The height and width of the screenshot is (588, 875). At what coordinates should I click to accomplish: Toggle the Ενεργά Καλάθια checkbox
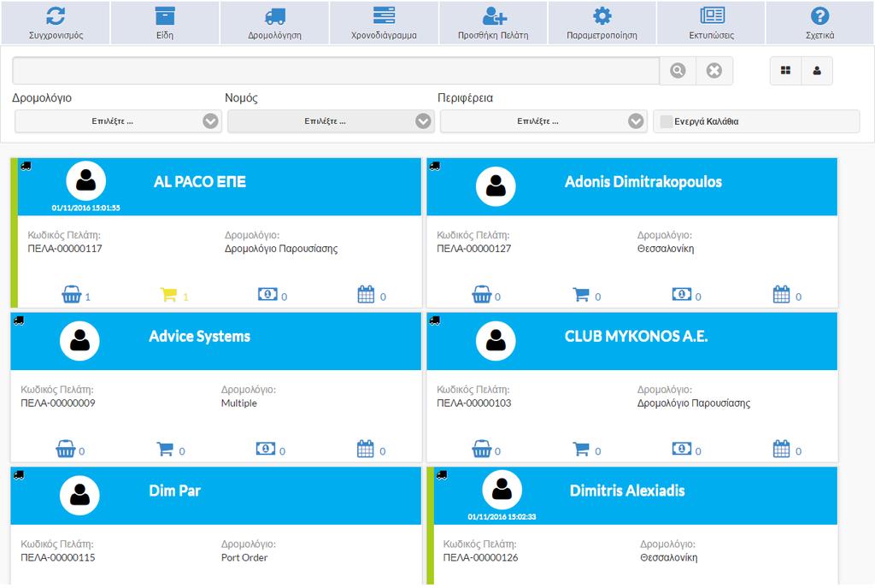tap(667, 121)
